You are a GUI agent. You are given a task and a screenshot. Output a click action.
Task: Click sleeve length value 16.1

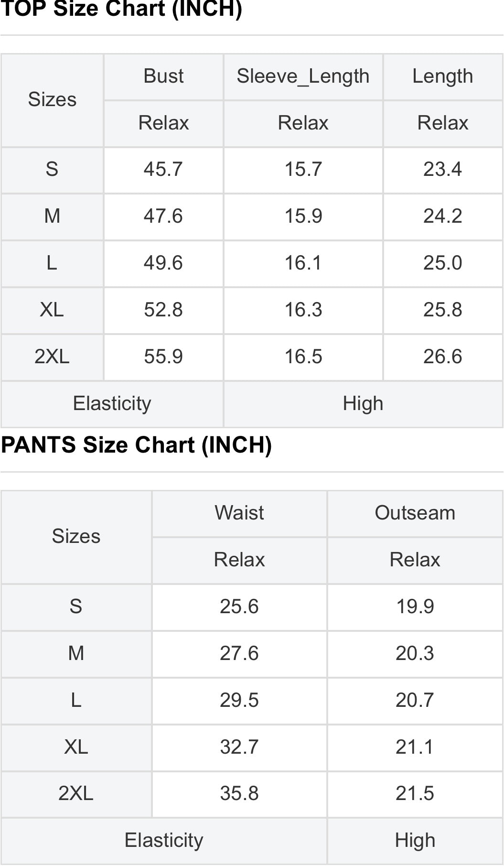coord(303,263)
